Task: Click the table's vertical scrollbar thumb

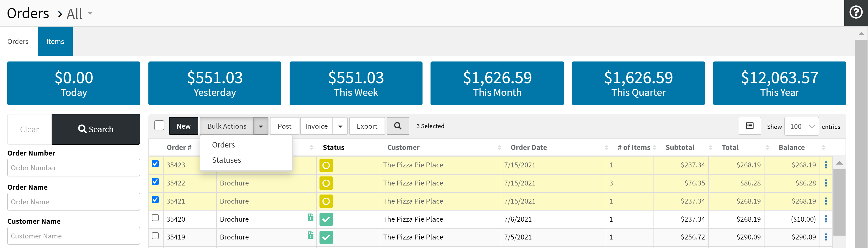Action: click(x=839, y=202)
